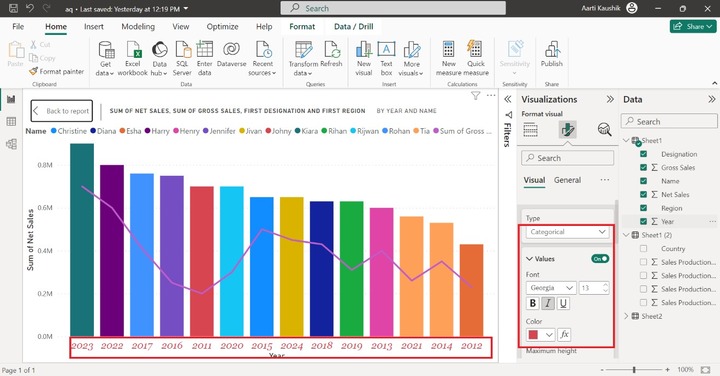Expand the Sheet2 table
This screenshot has width=720, height=376.
(x=626, y=316)
